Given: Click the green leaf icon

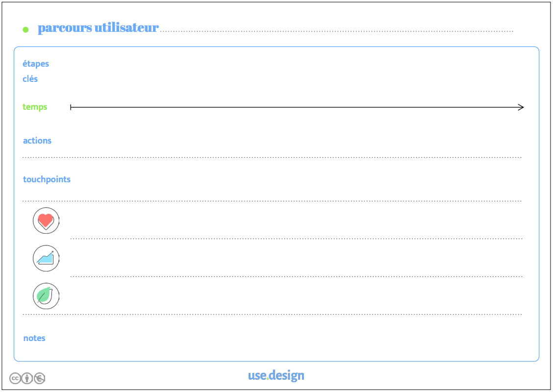Looking at the screenshot, I should 46,296.
